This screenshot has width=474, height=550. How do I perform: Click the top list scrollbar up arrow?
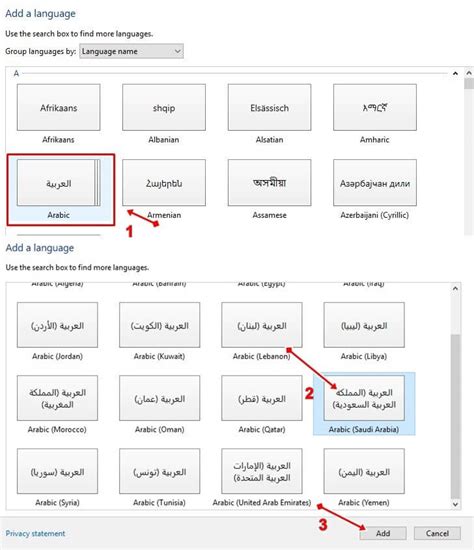pos(469,73)
